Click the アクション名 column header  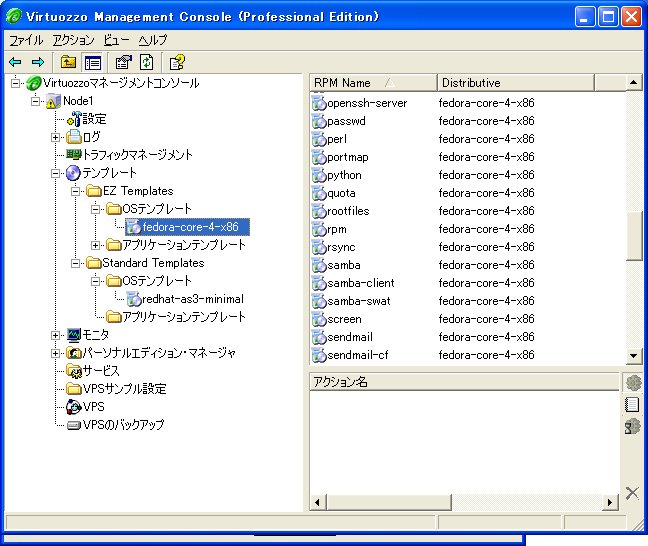click(464, 381)
